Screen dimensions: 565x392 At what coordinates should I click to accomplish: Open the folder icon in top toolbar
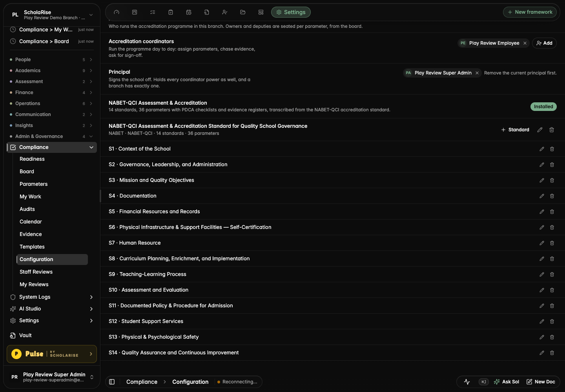click(243, 12)
